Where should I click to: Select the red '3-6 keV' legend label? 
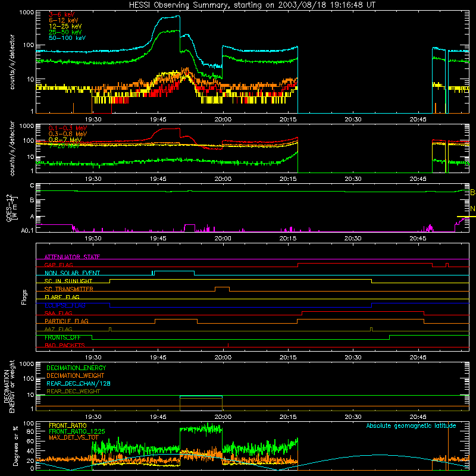[x=61, y=14]
